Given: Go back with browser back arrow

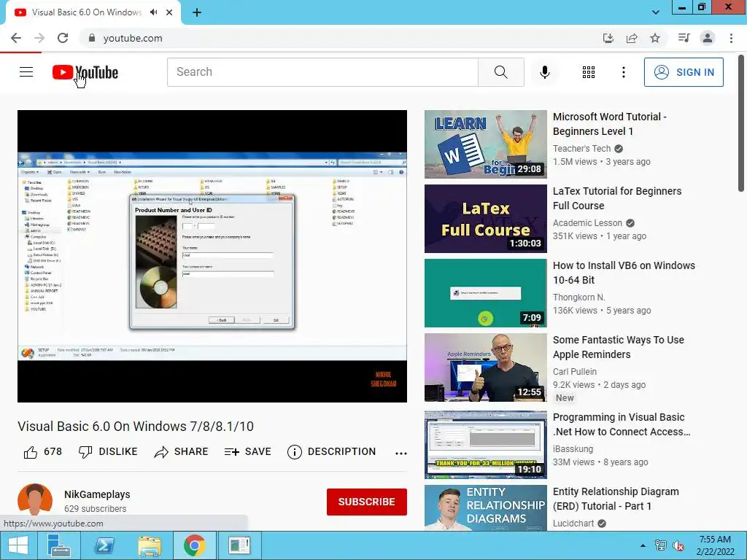Looking at the screenshot, I should point(16,38).
